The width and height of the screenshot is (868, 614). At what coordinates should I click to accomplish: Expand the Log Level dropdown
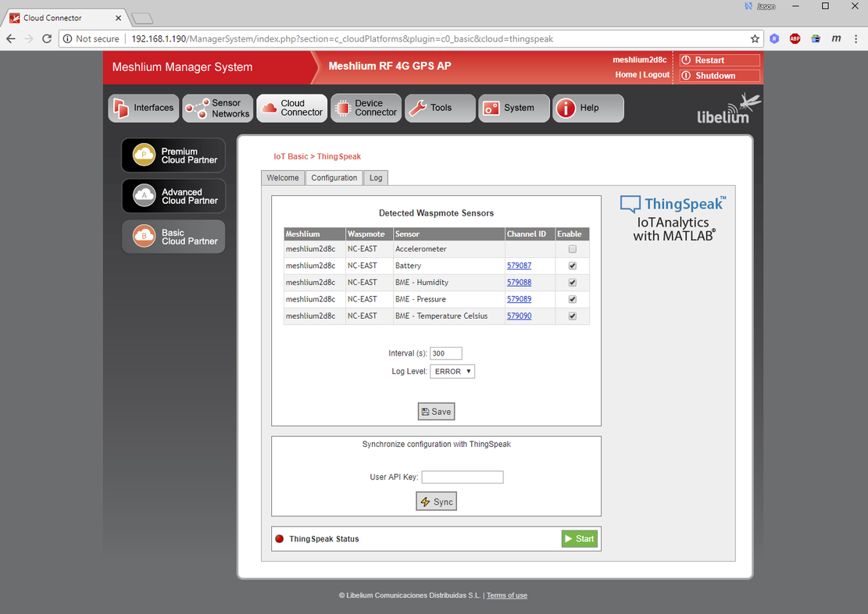[x=452, y=372]
